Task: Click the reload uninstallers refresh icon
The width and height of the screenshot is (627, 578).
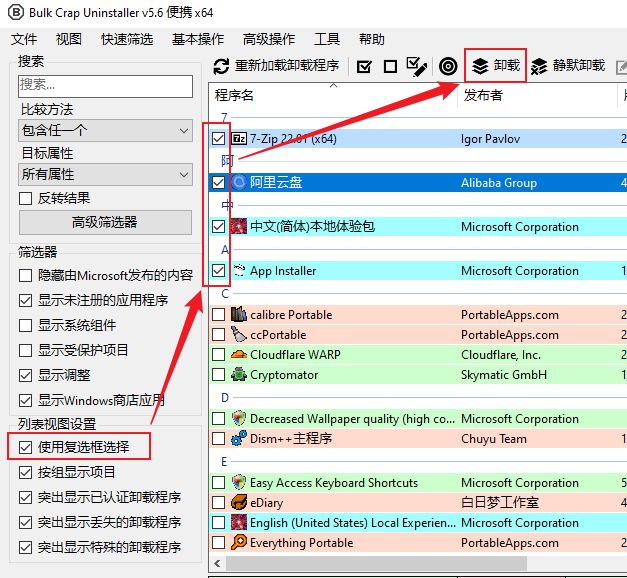Action: pos(221,66)
